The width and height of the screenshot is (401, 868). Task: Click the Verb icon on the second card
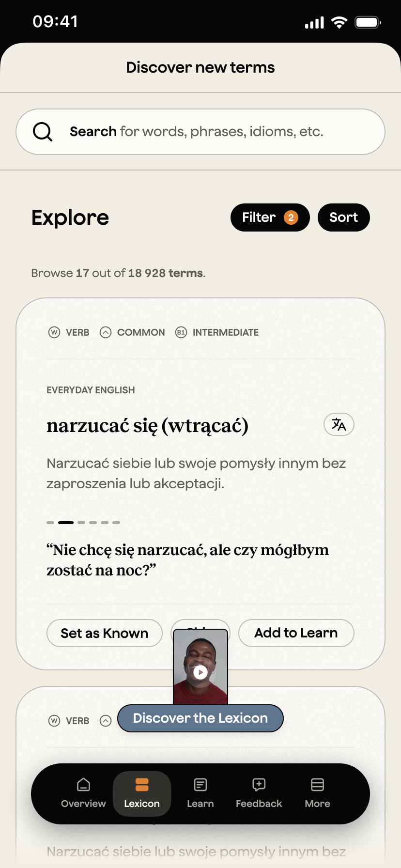[x=54, y=721]
